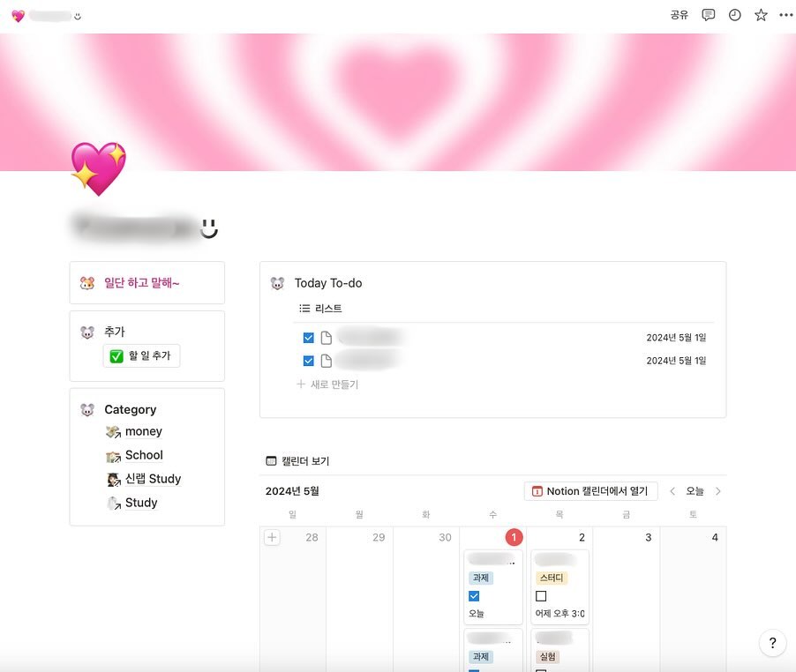Click the 신랩 Study page icon

(x=114, y=479)
